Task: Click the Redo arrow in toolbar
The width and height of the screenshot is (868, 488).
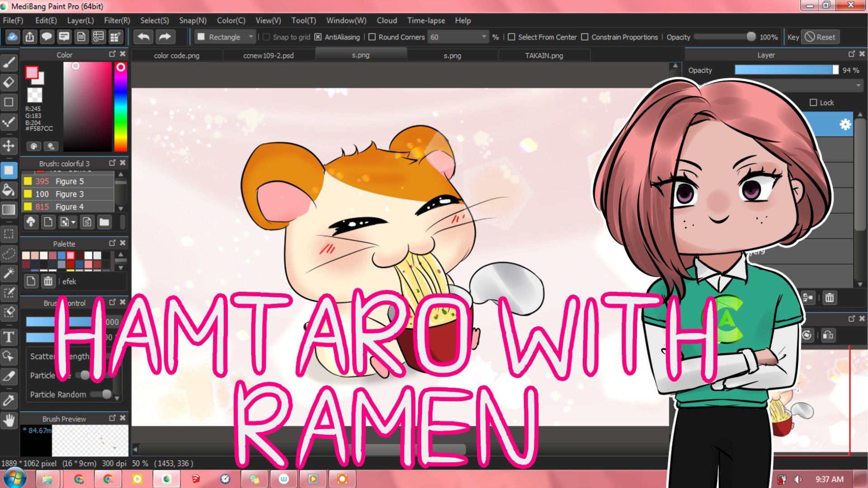Action: 165,37
